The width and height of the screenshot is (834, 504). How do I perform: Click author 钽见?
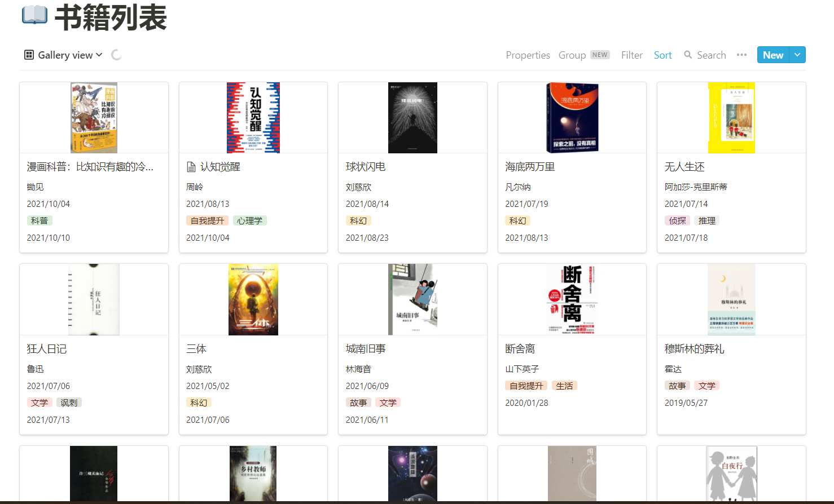pos(35,187)
